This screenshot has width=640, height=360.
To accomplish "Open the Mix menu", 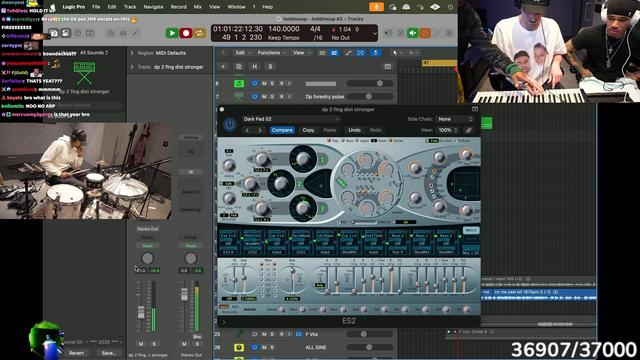I will coord(198,7).
